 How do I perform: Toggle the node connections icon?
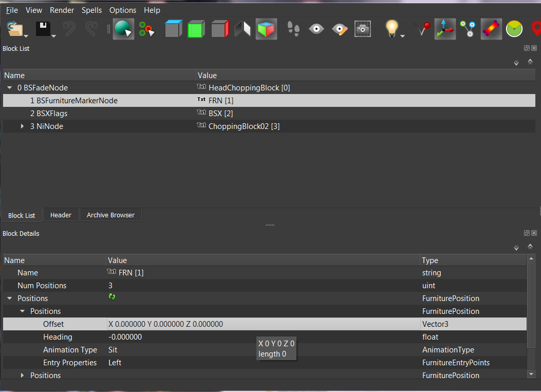tap(468, 29)
